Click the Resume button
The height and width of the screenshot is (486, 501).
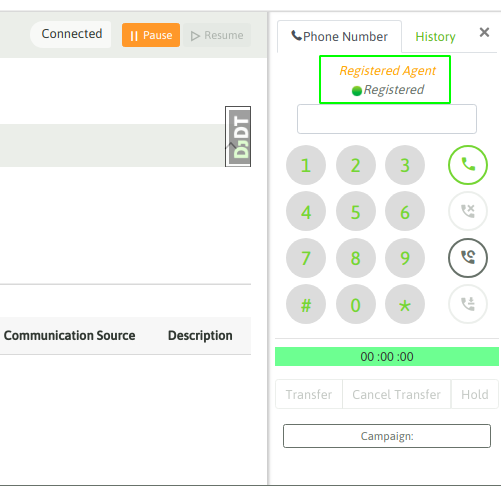point(217,35)
